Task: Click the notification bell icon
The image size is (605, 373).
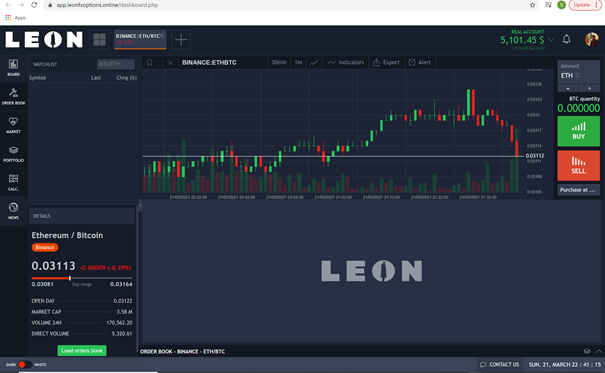Action: pyautogui.click(x=566, y=39)
